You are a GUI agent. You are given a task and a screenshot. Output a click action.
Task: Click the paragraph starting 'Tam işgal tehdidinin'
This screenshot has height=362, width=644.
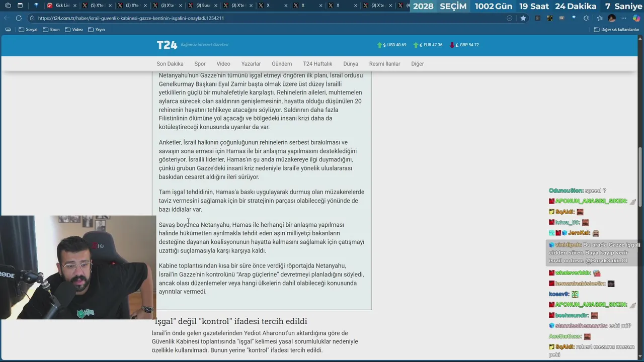262,201
